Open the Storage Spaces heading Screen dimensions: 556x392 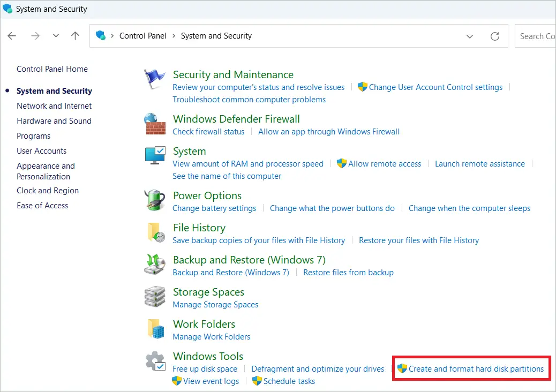coord(208,292)
